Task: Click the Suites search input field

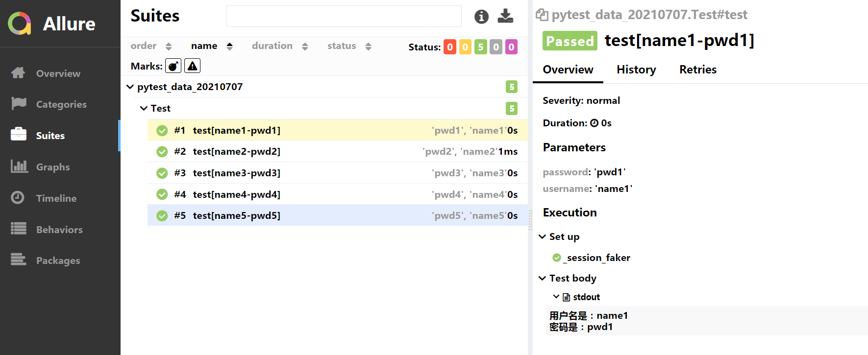Action: point(344,16)
